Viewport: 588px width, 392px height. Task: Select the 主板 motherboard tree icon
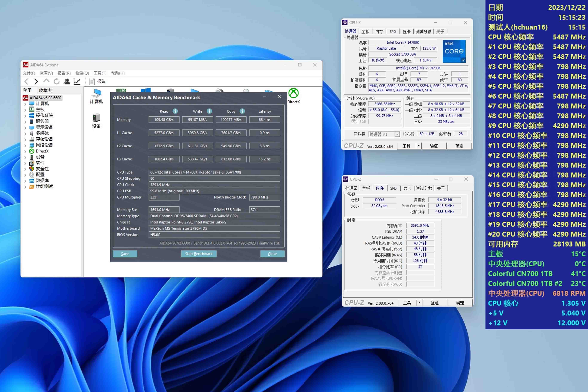[x=32, y=110]
